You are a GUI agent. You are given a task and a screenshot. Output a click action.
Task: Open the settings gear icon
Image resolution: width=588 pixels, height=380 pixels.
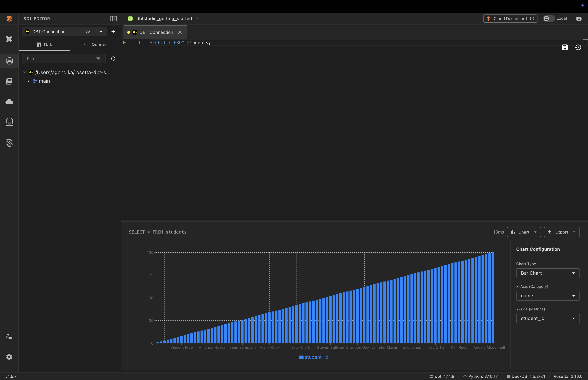[x=9, y=357]
